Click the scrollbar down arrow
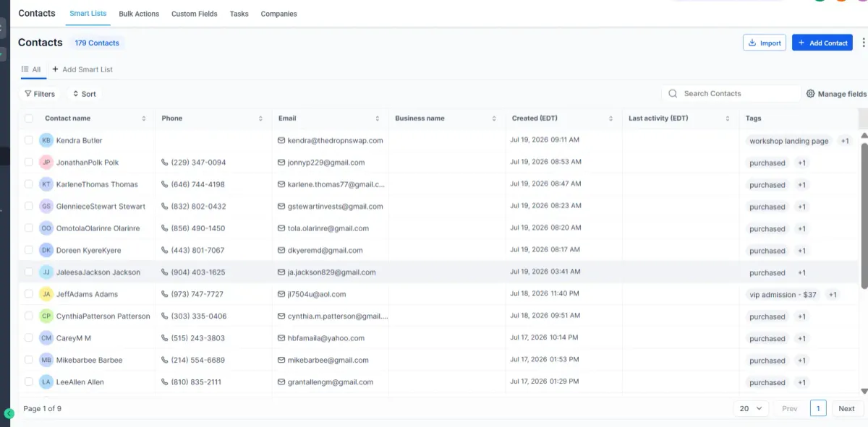The width and height of the screenshot is (868, 427). pos(864,391)
